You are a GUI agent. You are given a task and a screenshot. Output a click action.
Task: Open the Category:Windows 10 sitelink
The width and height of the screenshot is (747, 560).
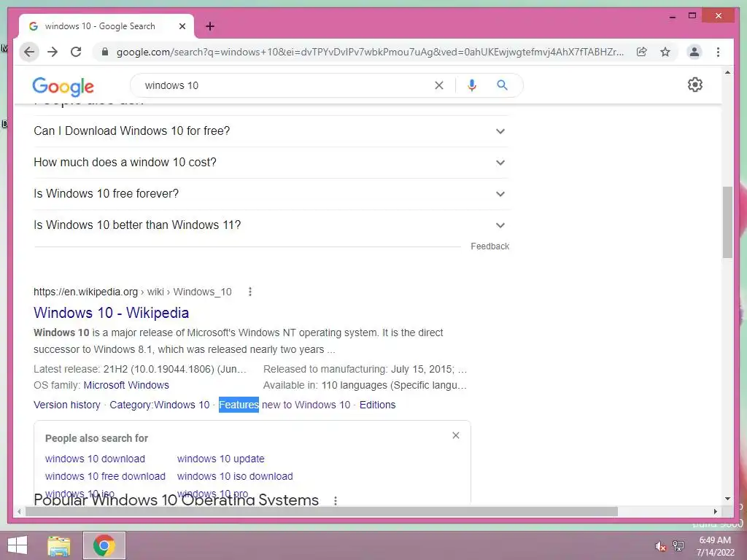(160, 405)
